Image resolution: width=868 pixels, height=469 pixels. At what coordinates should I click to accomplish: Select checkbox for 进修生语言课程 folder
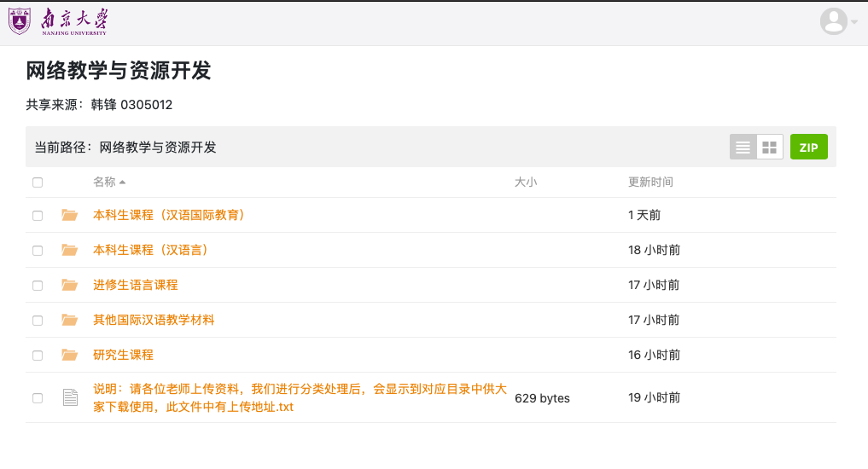click(x=38, y=286)
